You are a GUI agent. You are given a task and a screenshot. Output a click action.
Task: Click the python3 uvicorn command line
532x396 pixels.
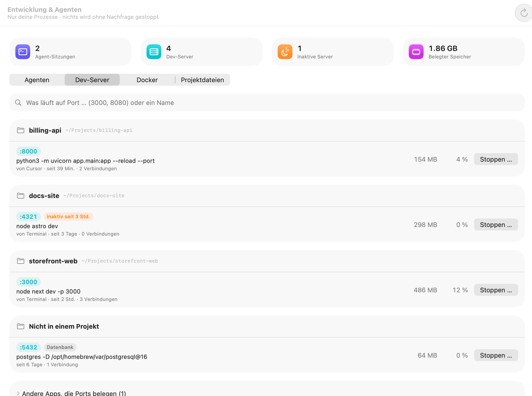(x=85, y=161)
